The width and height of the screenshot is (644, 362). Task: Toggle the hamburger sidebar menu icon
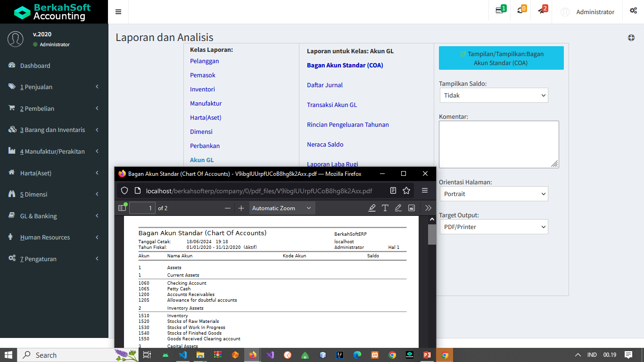click(x=118, y=12)
